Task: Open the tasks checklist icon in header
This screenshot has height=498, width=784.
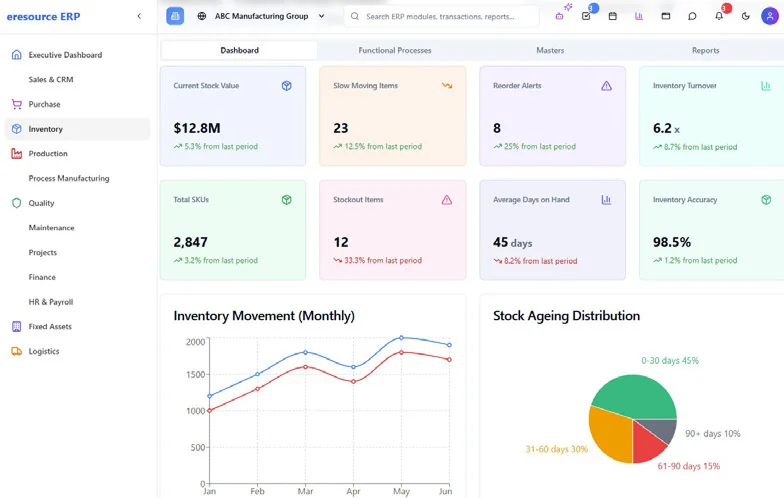Action: point(586,16)
